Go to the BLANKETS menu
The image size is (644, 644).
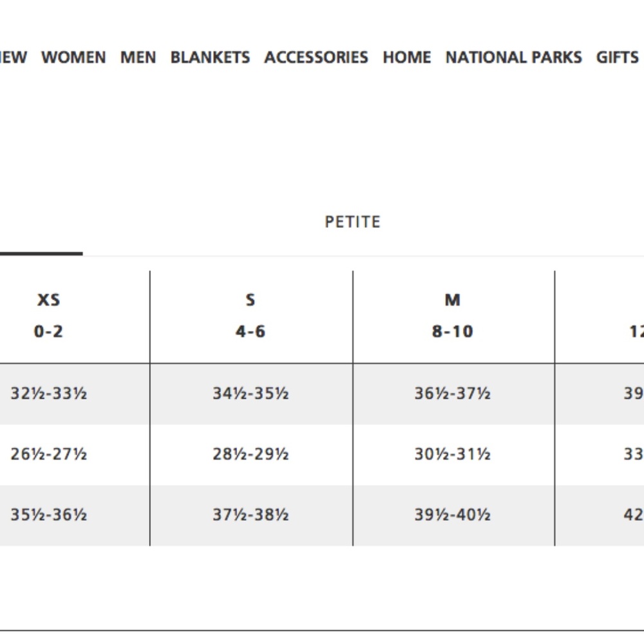(210, 57)
